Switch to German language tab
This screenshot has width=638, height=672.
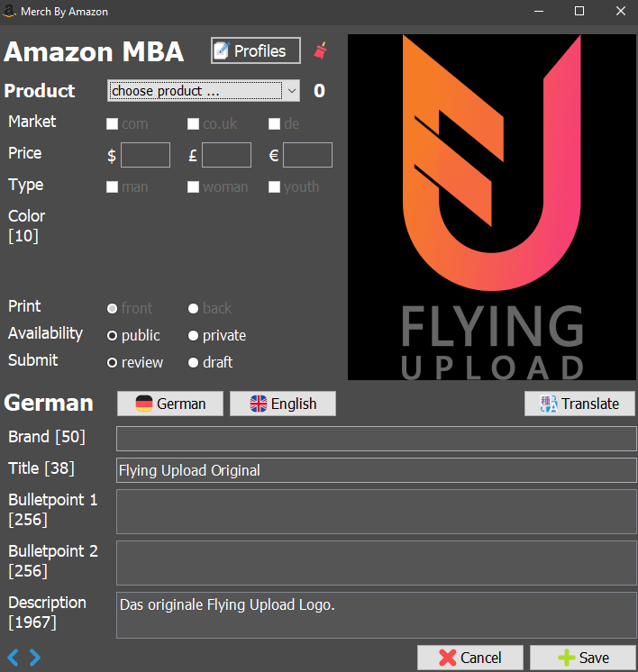170,404
